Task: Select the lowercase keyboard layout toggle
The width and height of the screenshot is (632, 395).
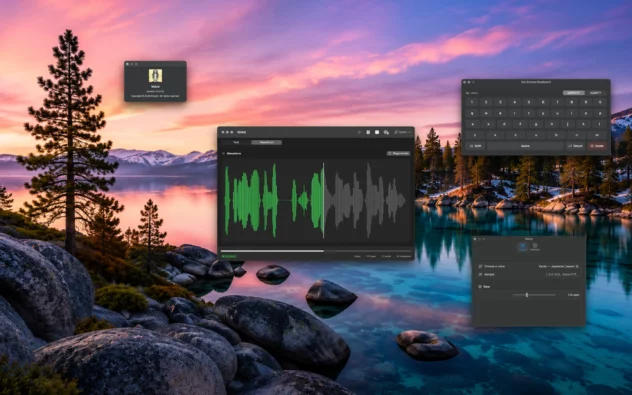Action: click(x=574, y=93)
